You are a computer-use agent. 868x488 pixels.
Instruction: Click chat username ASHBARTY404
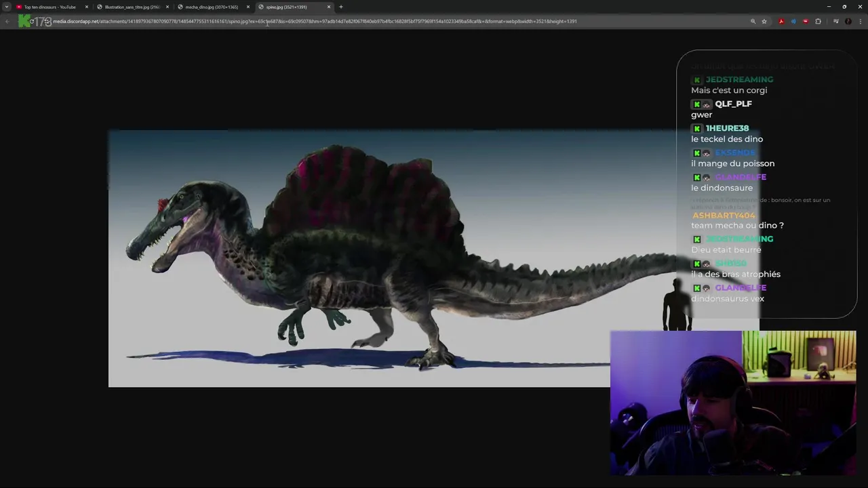point(724,216)
